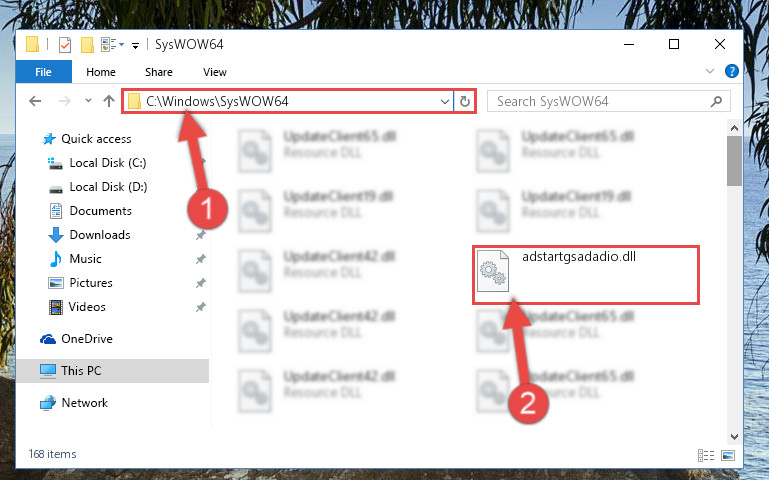
Task: Click the Properties quick access toolbar icon
Action: pos(65,45)
